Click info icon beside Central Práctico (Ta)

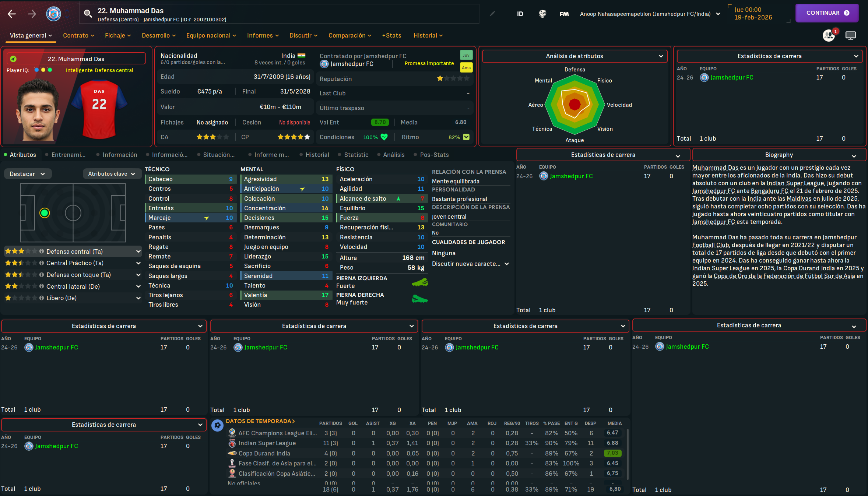[42, 263]
